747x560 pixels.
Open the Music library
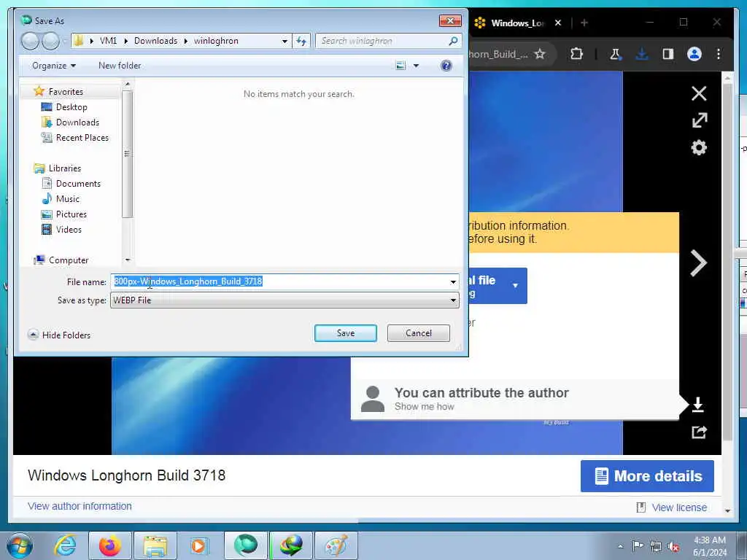[x=68, y=198]
